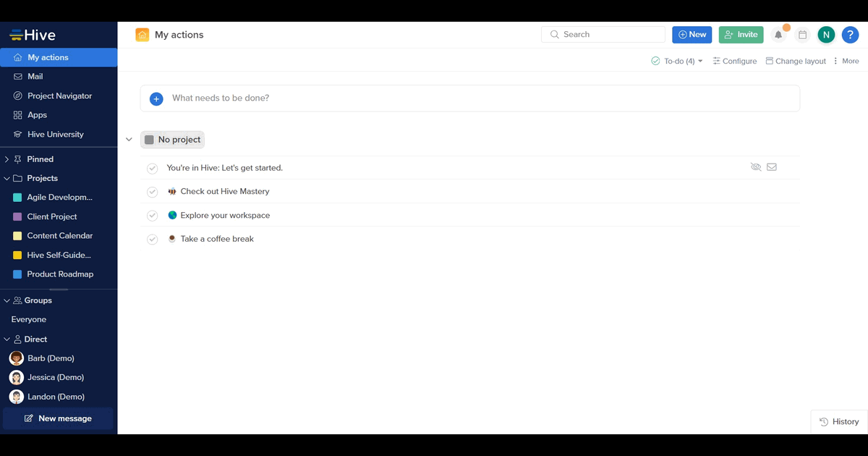Click the New button

(x=692, y=34)
